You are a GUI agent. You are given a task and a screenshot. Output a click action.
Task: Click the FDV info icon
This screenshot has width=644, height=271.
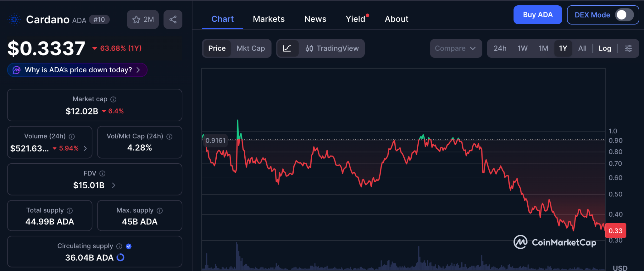[103, 174]
